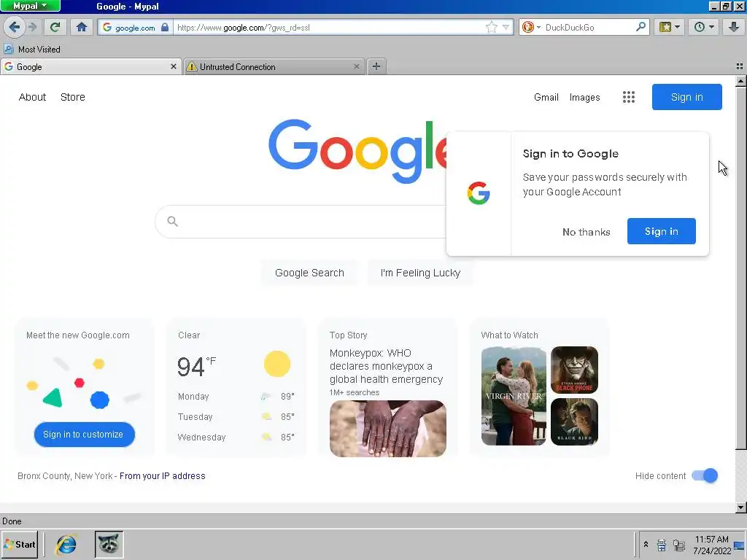
Task: Open the Google Store link
Action: pos(73,97)
